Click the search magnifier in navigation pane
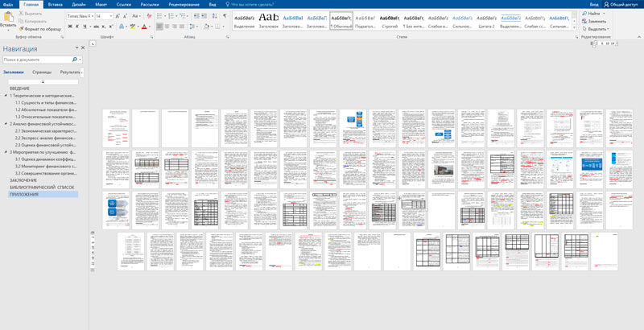644x330 pixels. coord(74,60)
